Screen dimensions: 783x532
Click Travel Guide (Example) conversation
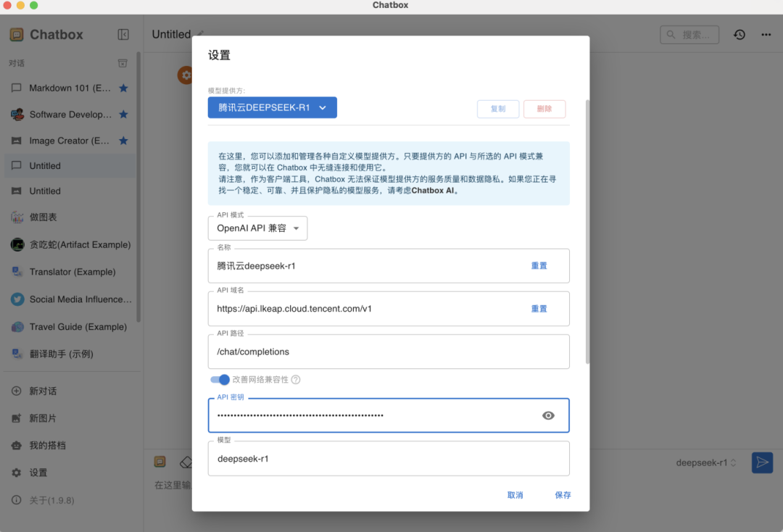(x=70, y=327)
